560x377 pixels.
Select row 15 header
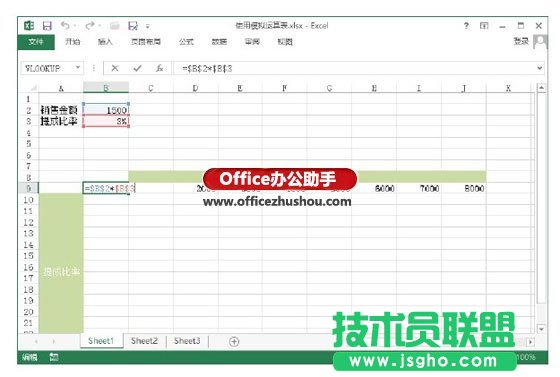click(x=29, y=256)
